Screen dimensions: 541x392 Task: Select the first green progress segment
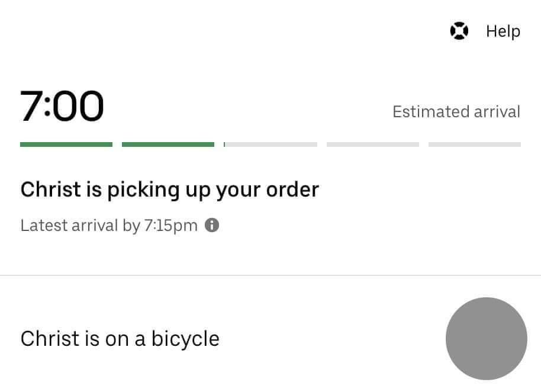point(66,144)
